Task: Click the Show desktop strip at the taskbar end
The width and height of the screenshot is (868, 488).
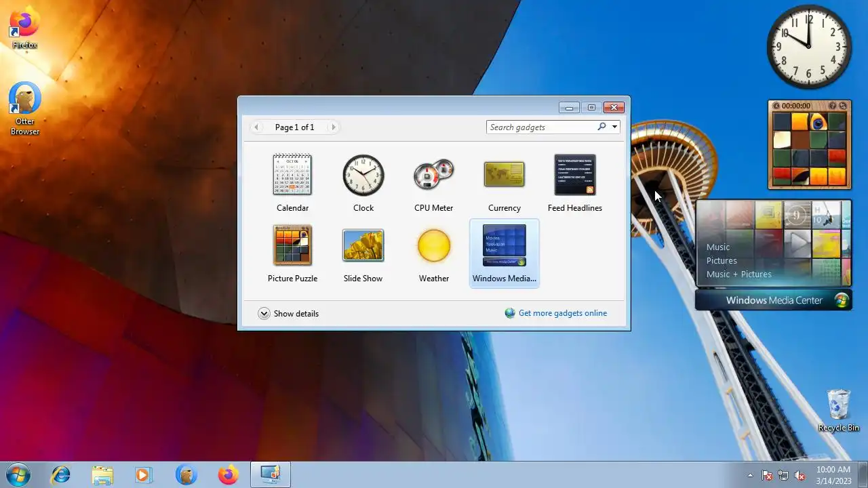Action: point(863,475)
